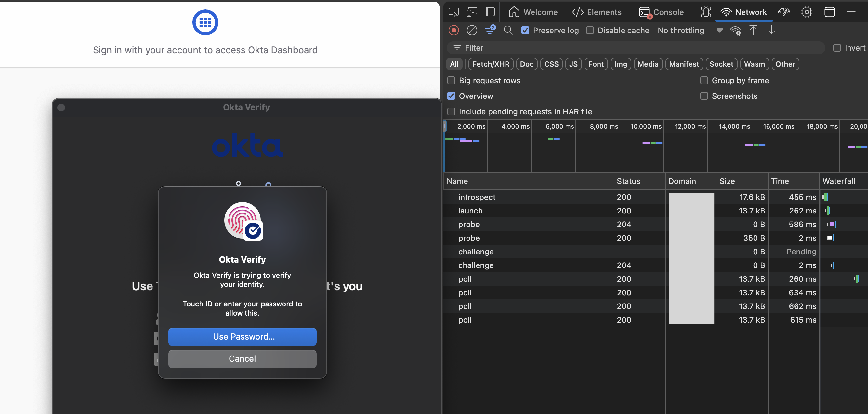Screen dimensions: 868x414
Task: Disable the Preserve log checkbox
Action: tap(525, 30)
